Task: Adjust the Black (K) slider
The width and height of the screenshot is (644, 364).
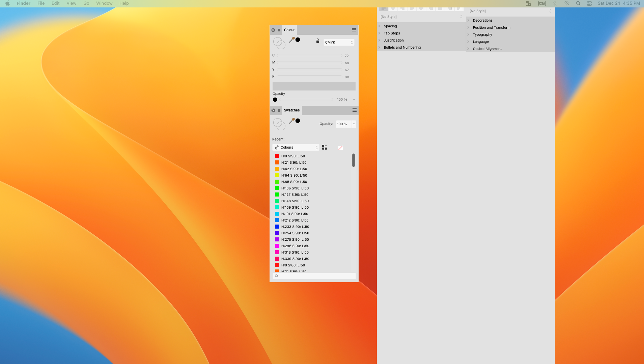Action: pos(310,77)
